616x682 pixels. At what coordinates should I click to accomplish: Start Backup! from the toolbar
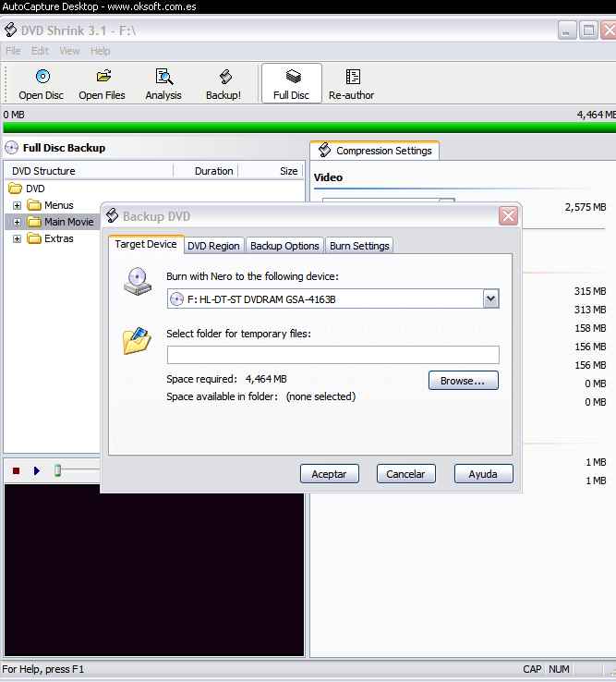coord(223,84)
